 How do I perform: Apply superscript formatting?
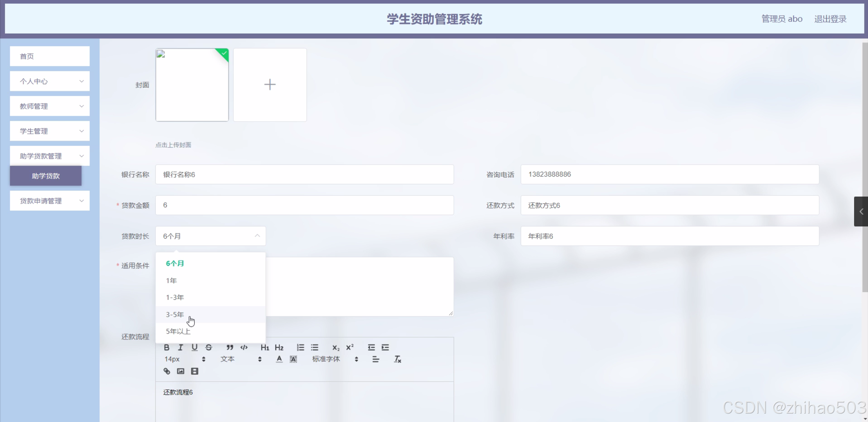350,347
